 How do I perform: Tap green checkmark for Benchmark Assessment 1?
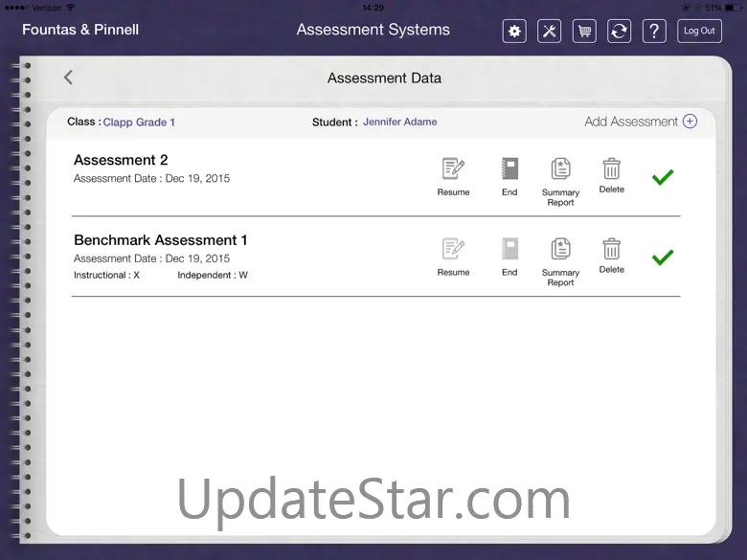tap(663, 258)
